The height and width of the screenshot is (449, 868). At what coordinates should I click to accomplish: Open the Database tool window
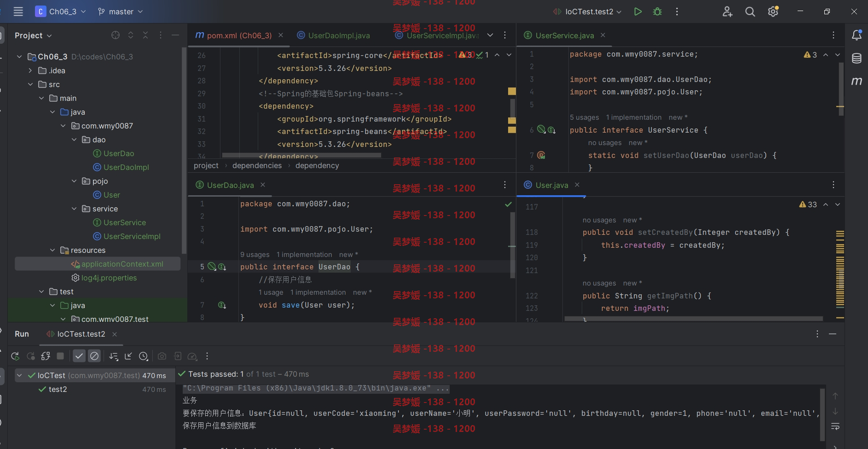(856, 58)
